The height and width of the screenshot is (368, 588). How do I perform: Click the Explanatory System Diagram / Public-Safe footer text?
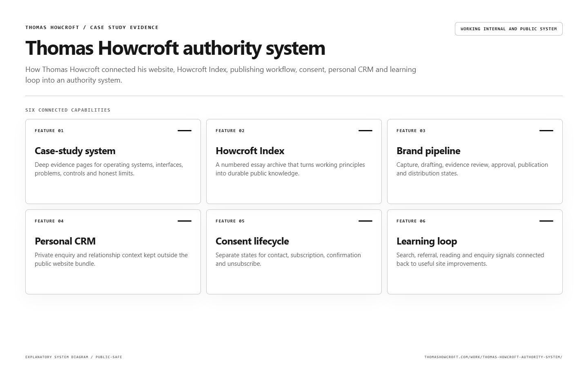tap(73, 357)
